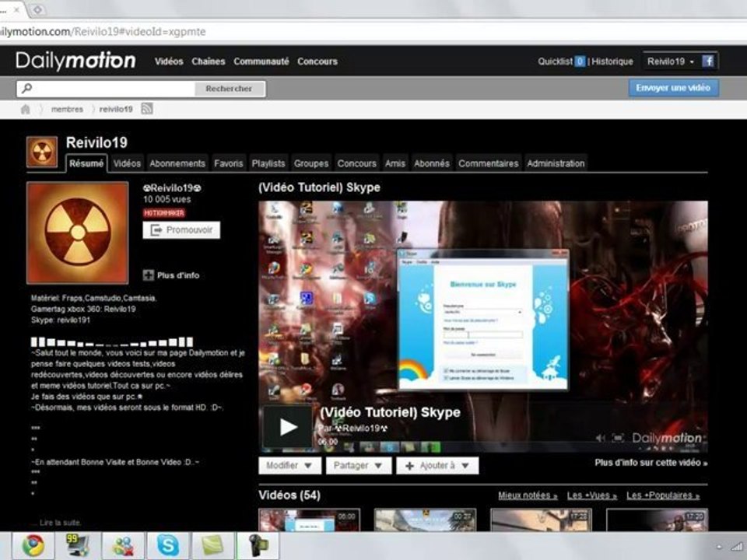Viewport: 747px width, 560px height.
Task: Switch to the Abonnements tab
Action: (x=177, y=163)
